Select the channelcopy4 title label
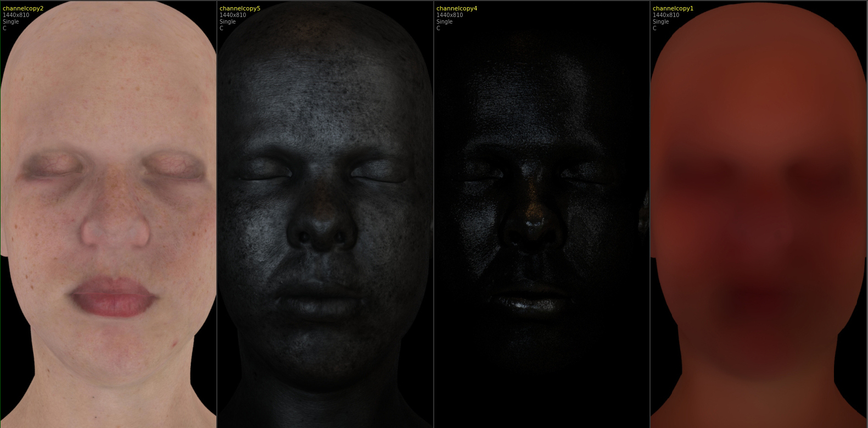 457,8
